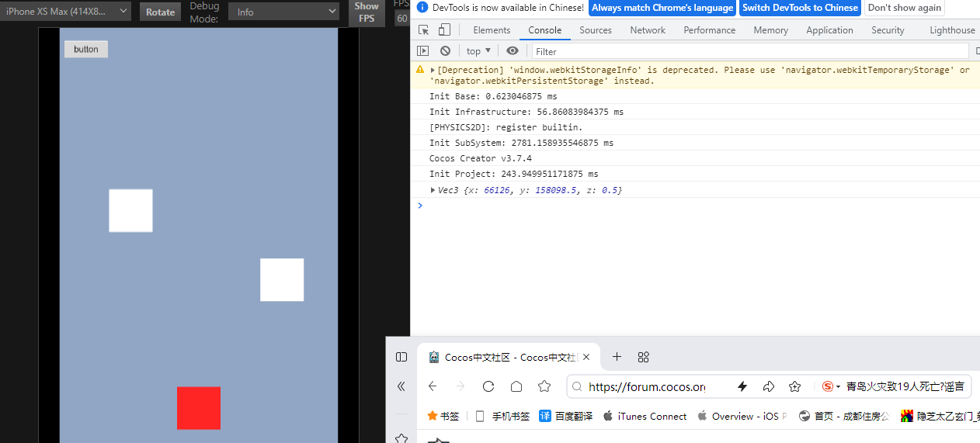Select the Security tab in DevTools
Screen dimensions: 980x443
click(888, 30)
